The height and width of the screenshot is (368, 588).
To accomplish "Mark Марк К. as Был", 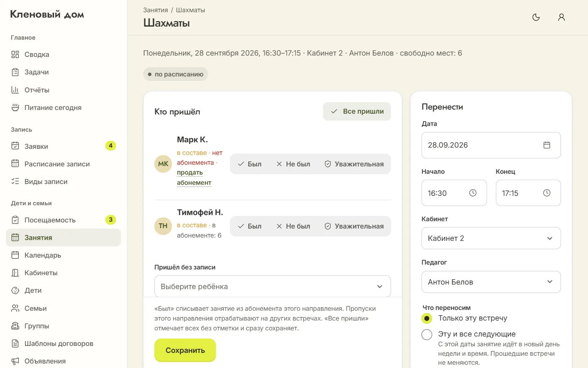I will click(x=249, y=164).
